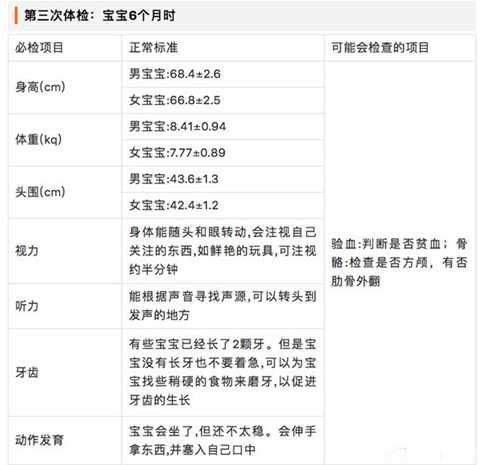
Task: Click motor description 宝宝会坐了,但还不太稳
Action: [x=223, y=441]
